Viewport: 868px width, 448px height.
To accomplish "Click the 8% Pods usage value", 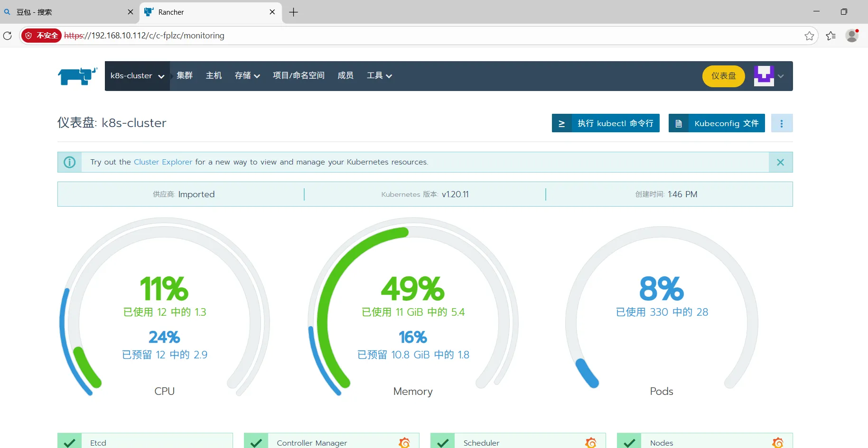I will (x=662, y=288).
